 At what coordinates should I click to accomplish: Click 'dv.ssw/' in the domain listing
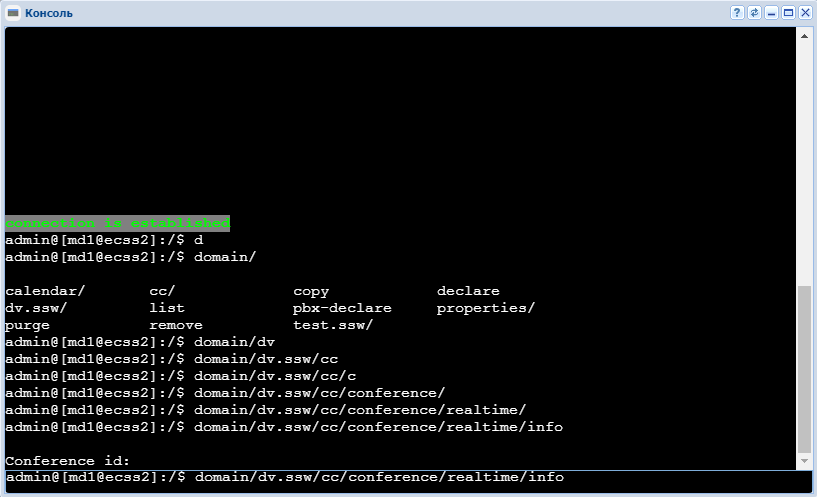36,308
